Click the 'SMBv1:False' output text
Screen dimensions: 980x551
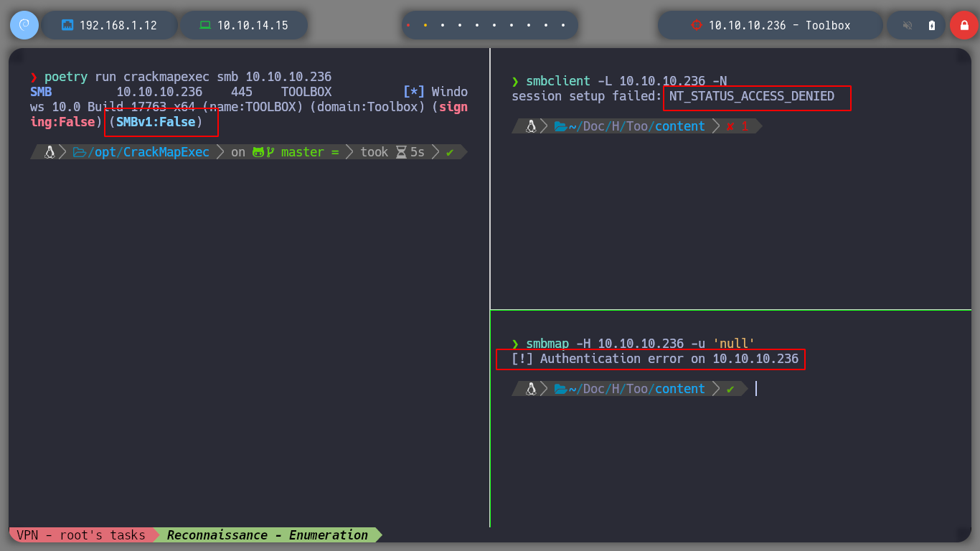click(x=156, y=122)
